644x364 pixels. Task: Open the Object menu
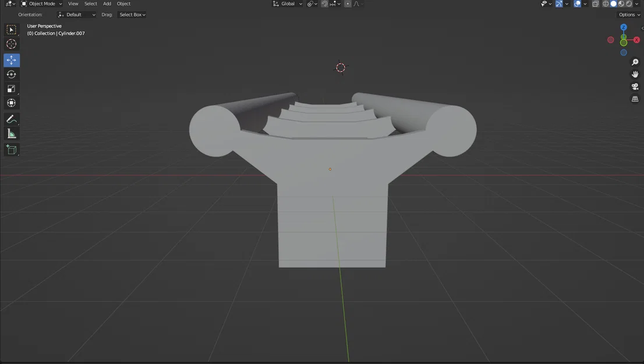click(x=123, y=3)
